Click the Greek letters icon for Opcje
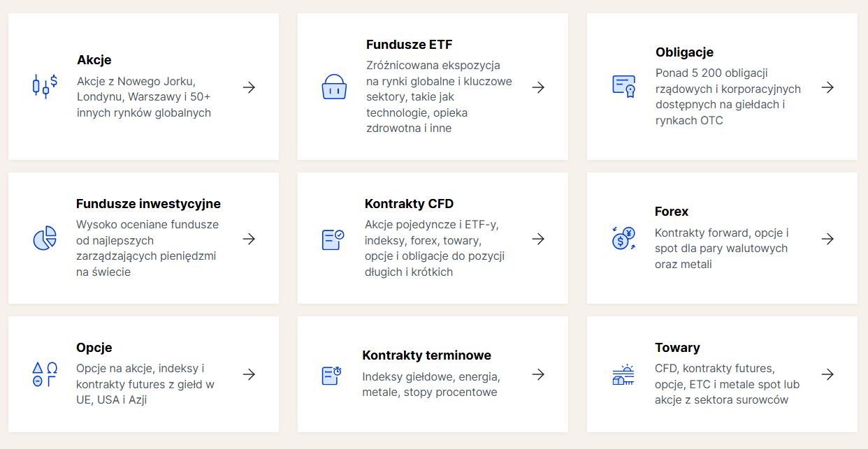Viewport: 868px width, 449px height. tap(45, 374)
